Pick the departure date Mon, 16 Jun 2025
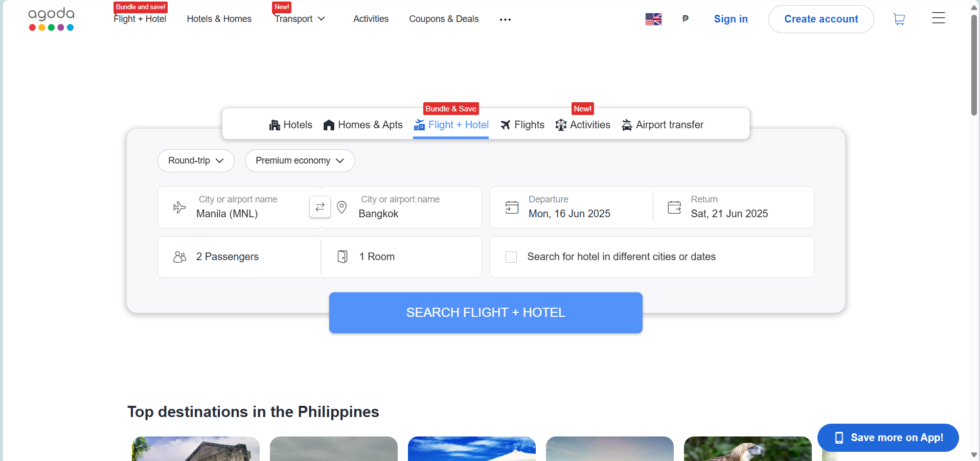This screenshot has width=980, height=461. pos(571,207)
